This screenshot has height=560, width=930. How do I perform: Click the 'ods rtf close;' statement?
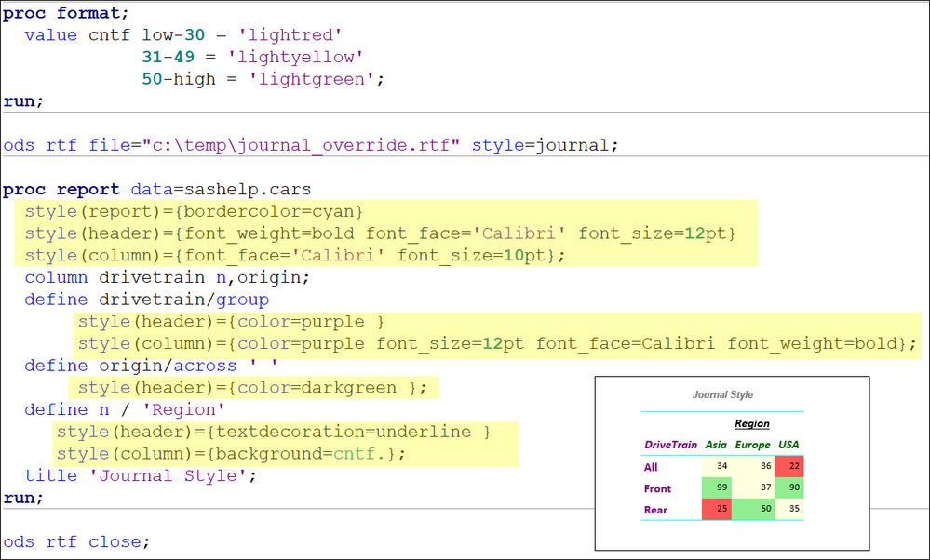(x=76, y=541)
